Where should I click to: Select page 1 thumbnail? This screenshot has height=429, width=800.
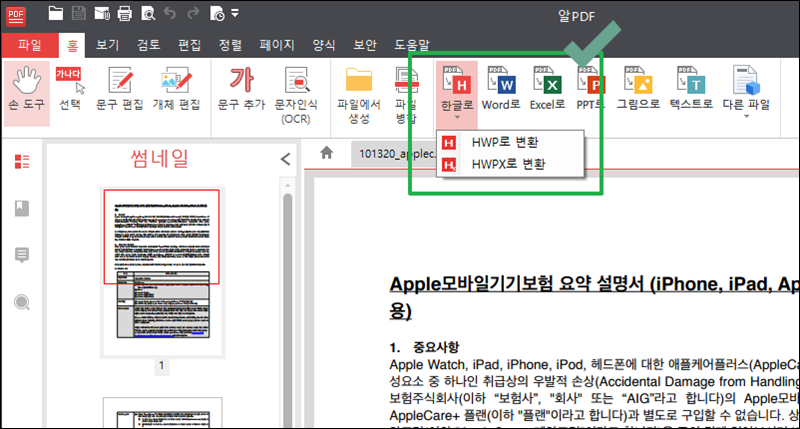162,272
